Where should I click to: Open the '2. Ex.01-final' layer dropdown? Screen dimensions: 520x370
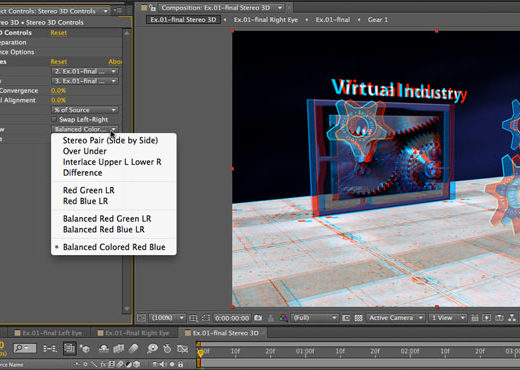[x=85, y=71]
